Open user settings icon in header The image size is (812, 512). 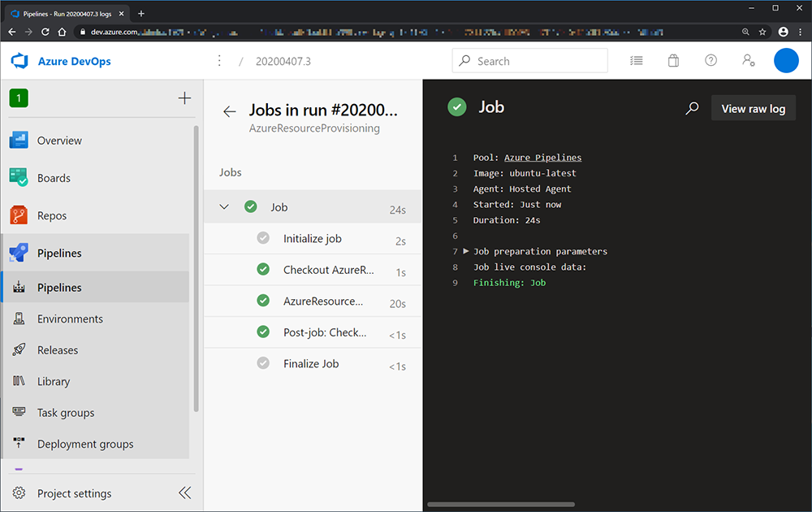[x=749, y=61]
